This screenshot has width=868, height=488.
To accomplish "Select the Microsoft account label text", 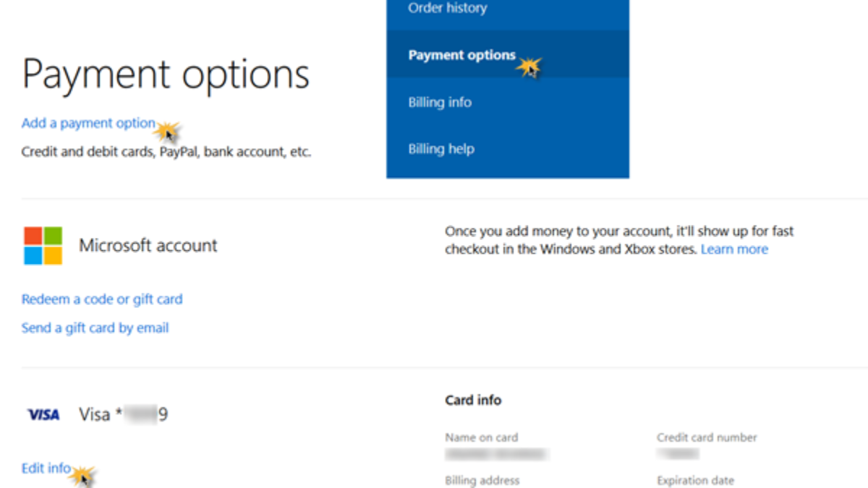I will (148, 246).
